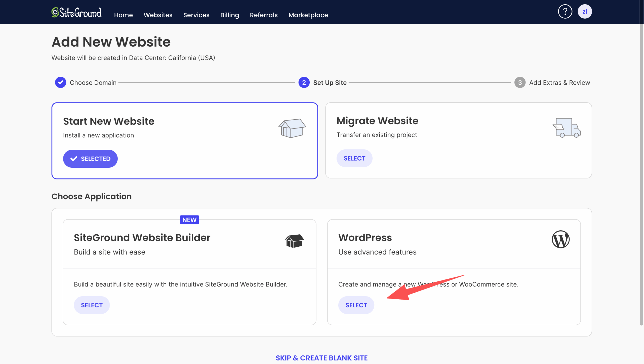Select the WordPress application

(356, 305)
